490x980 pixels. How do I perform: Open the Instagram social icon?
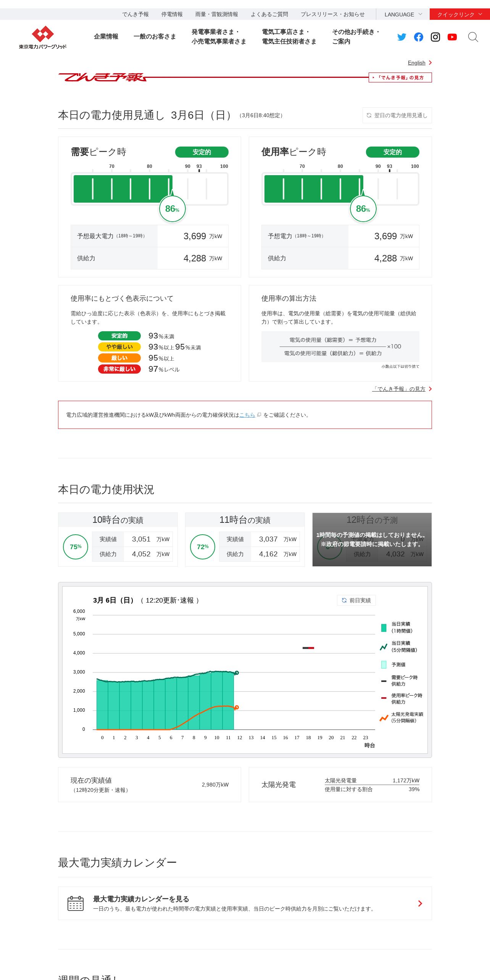[435, 37]
